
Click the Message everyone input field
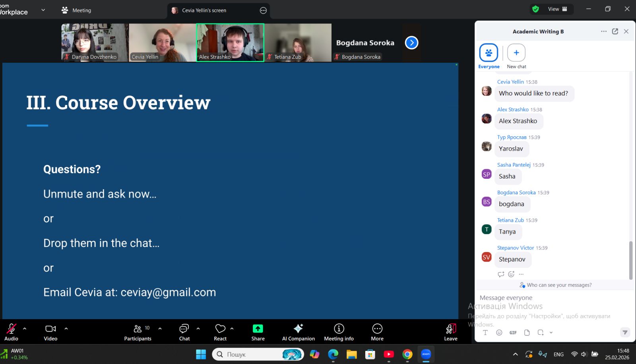click(549, 298)
